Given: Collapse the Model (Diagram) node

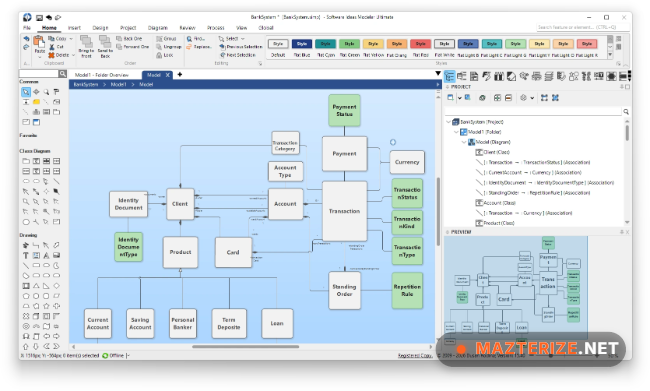Looking at the screenshot, I should click(x=464, y=142).
